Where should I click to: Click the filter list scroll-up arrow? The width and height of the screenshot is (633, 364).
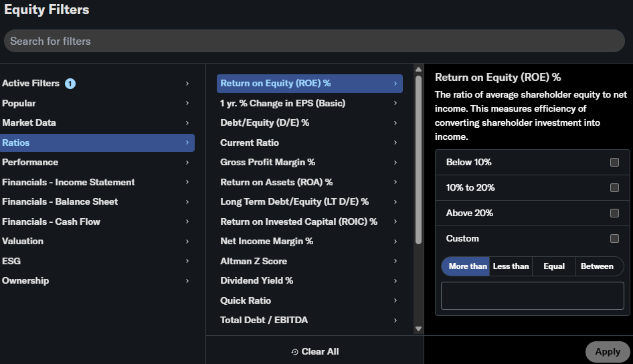(418, 70)
